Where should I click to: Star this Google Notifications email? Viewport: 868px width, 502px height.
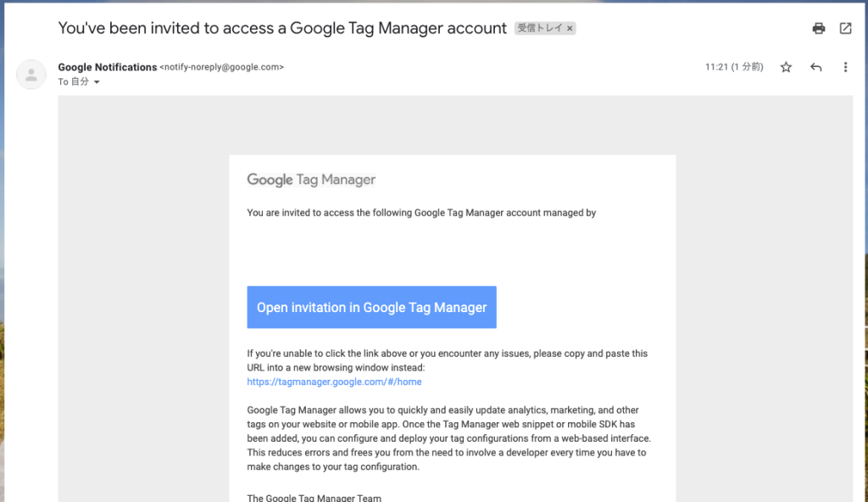786,67
